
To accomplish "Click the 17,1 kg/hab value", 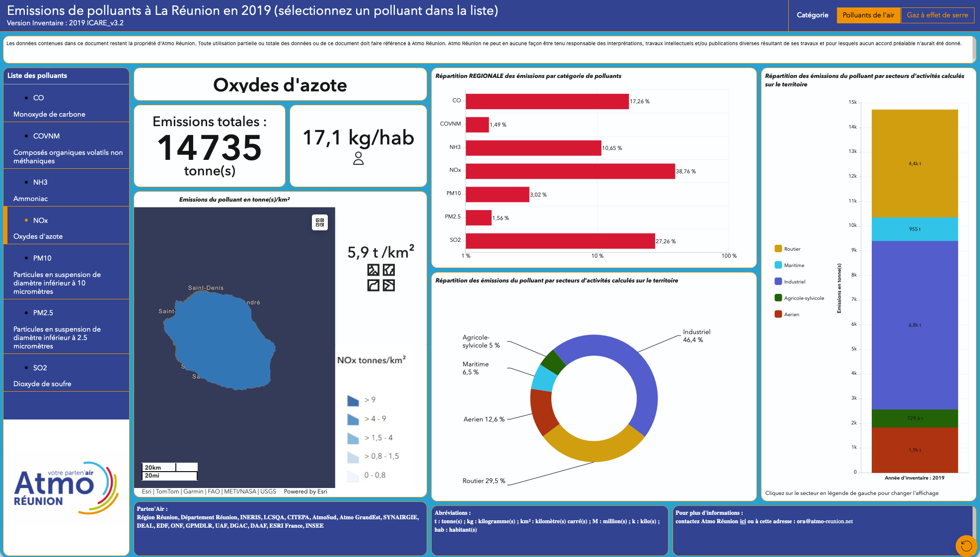I will 358,138.
